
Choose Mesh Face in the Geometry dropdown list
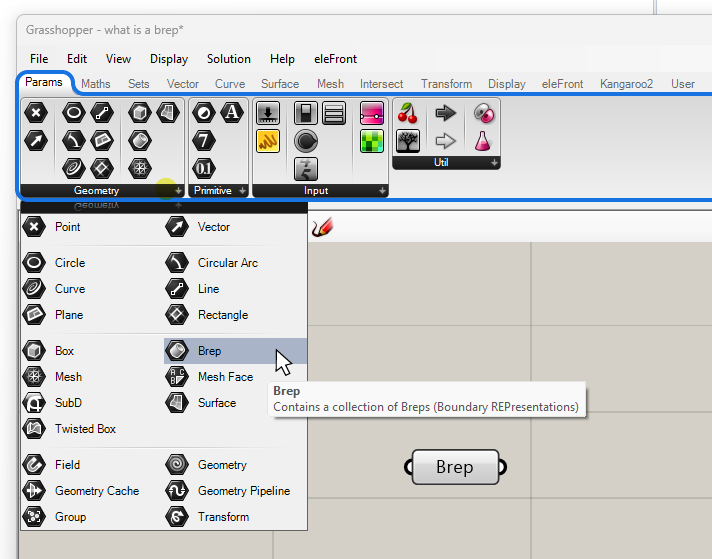(235, 376)
